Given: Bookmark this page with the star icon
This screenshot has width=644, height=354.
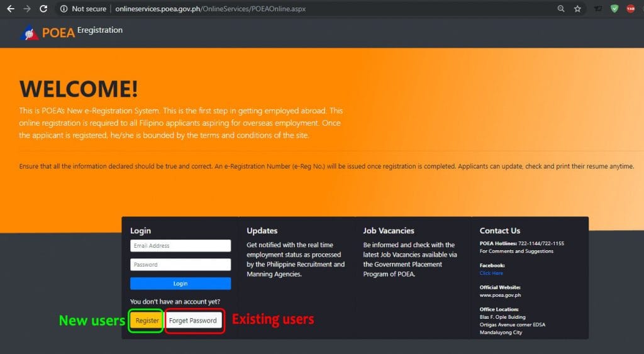Looking at the screenshot, I should [577, 9].
